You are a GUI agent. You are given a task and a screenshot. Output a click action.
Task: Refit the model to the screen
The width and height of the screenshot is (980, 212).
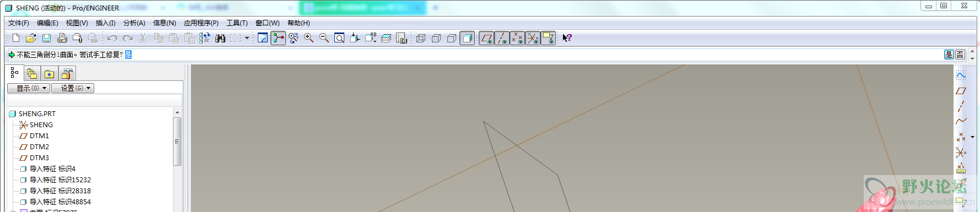tap(340, 38)
